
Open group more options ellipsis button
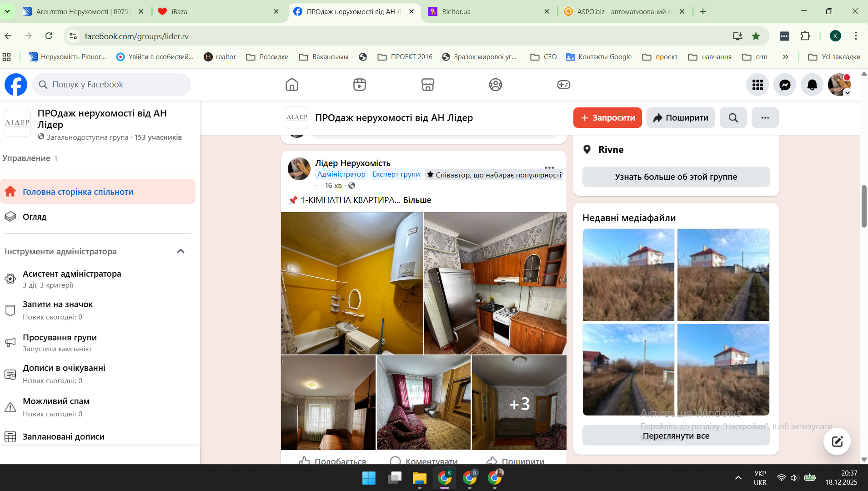[765, 118]
